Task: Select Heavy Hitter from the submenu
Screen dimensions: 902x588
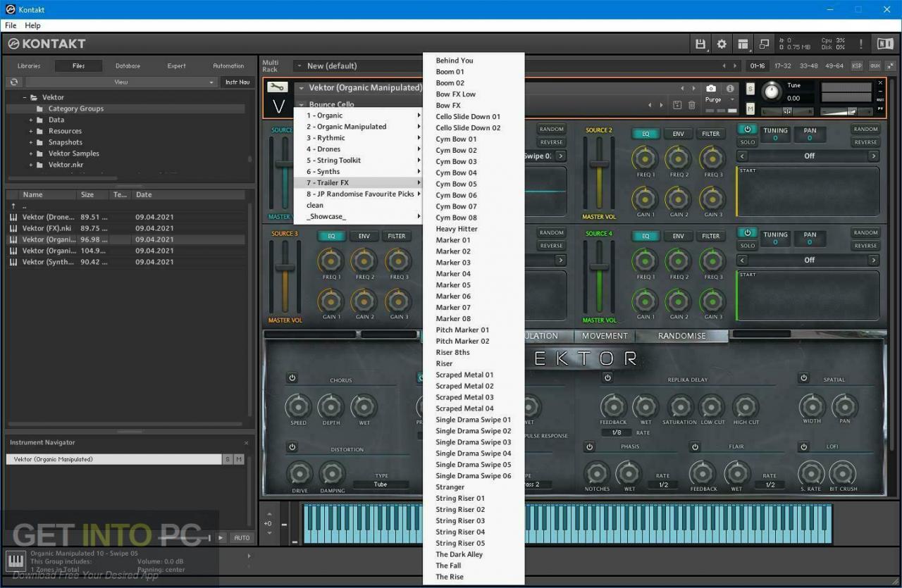Action: 457,229
